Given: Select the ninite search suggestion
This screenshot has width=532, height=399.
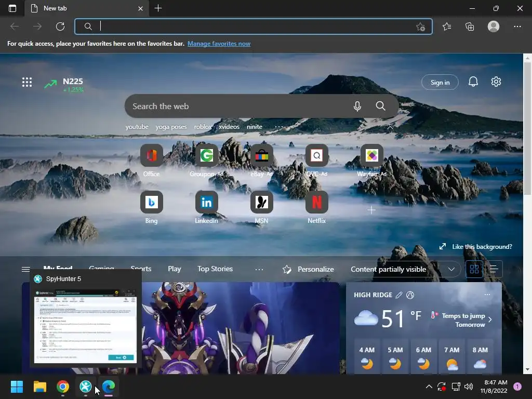Looking at the screenshot, I should (x=254, y=127).
